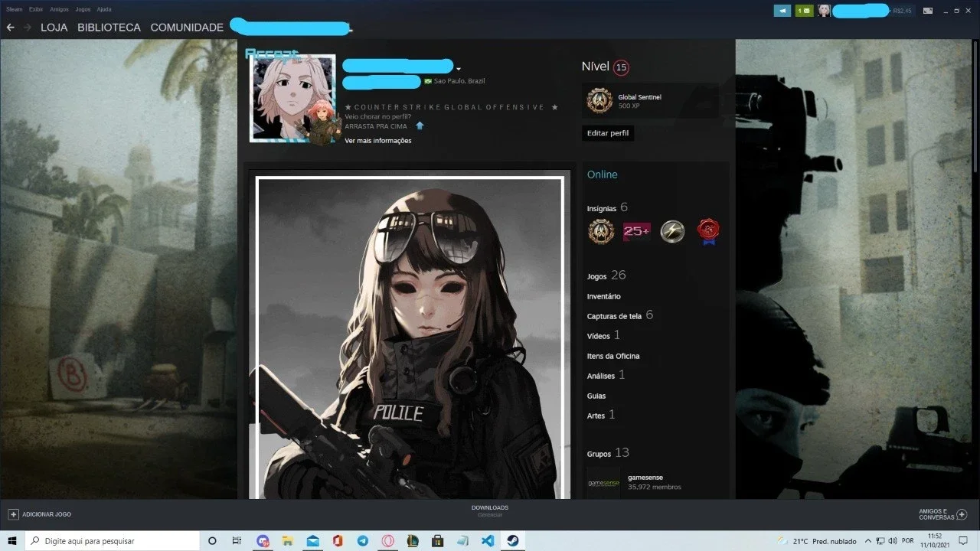
Task: Click the R$2,45 wallet balance
Action: click(902, 11)
